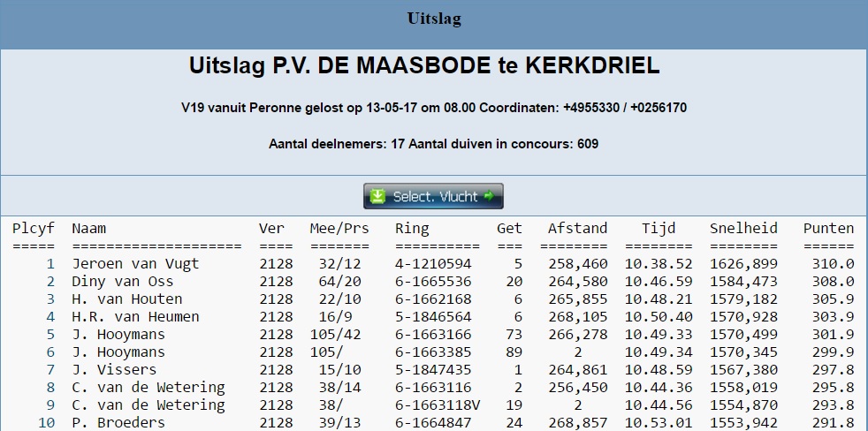
Task: Click the Aantal deelnemers info line
Action: (433, 143)
